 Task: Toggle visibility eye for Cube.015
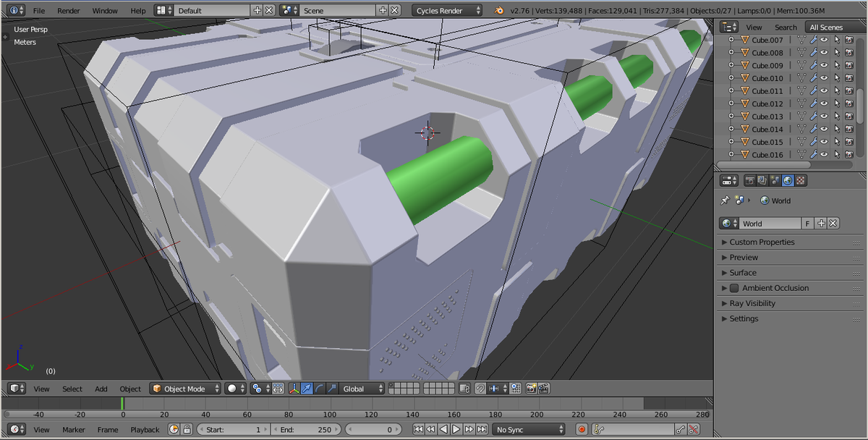pos(824,141)
